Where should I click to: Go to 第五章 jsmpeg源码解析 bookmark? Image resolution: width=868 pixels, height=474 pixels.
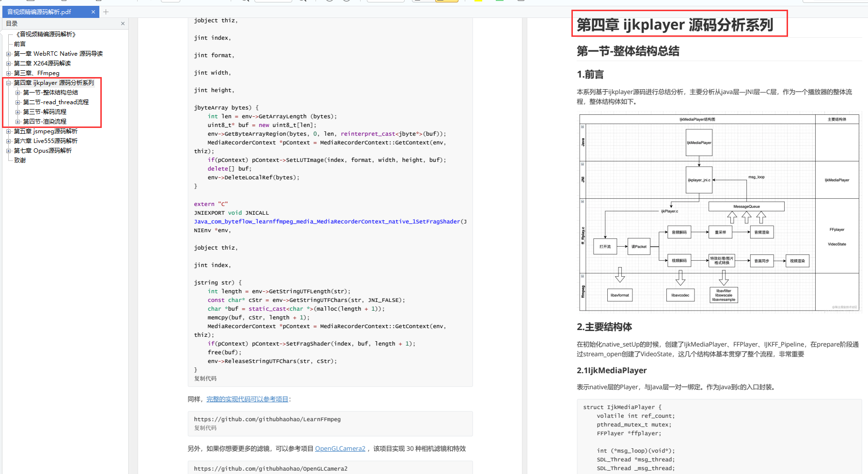[x=46, y=131]
